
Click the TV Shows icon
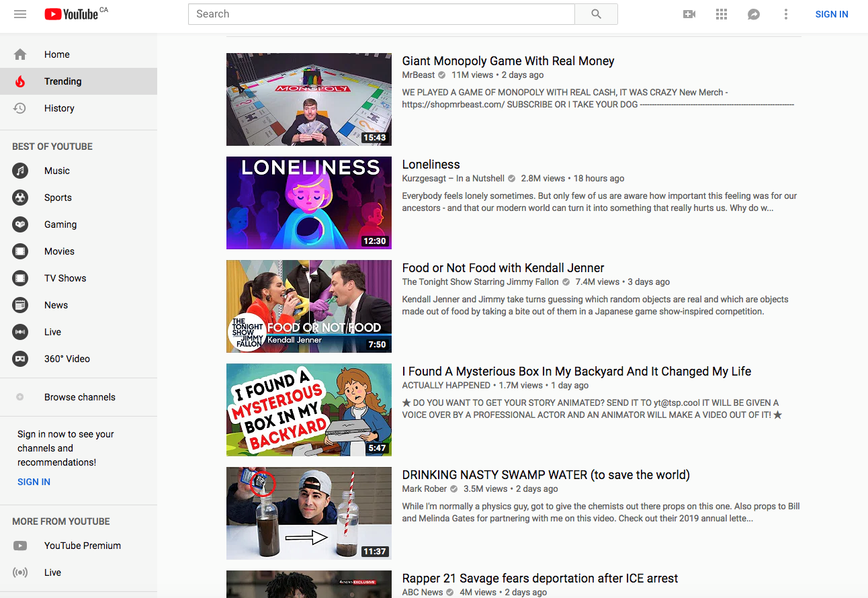pyautogui.click(x=20, y=278)
